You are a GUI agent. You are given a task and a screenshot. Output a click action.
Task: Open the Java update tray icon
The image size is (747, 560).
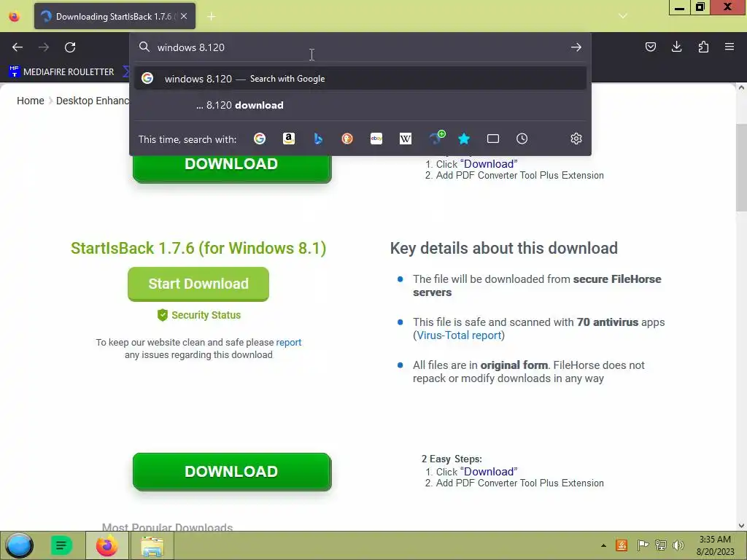(622, 545)
